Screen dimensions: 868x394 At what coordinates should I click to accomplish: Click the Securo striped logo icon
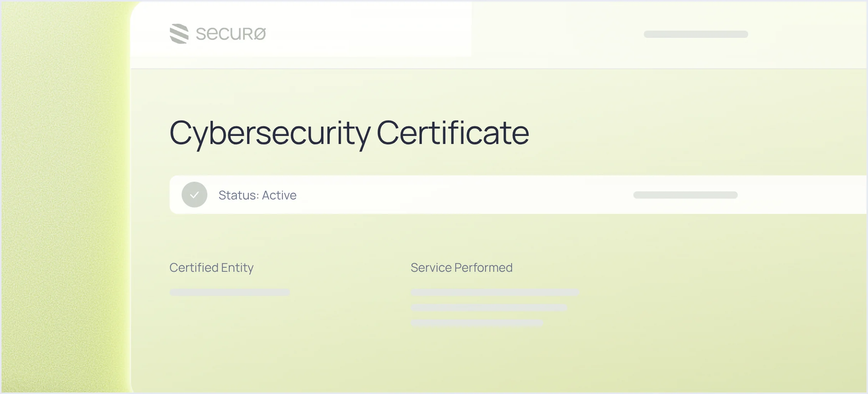click(179, 33)
